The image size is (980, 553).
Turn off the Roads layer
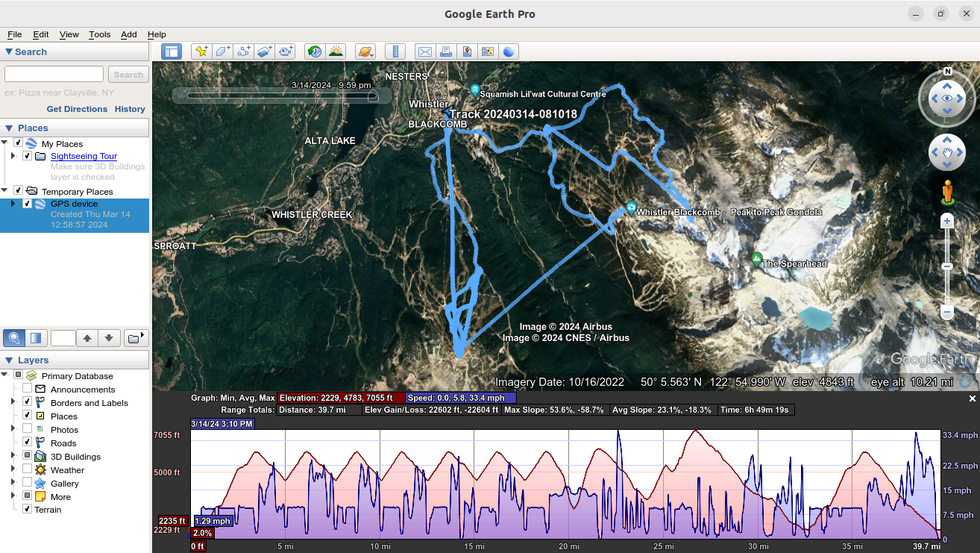click(x=28, y=443)
